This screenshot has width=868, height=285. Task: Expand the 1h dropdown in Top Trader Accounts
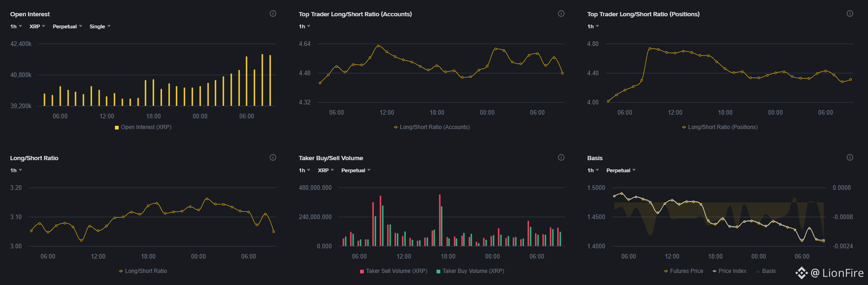[x=304, y=26]
